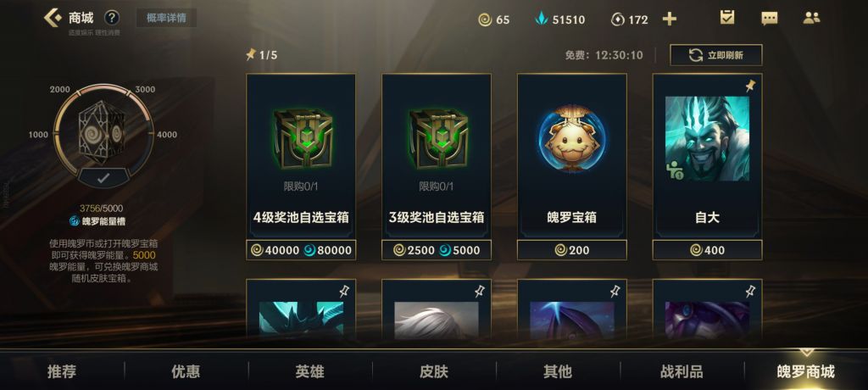Screen dimensions: 868x390
Task: Pin the last item in second row
Action: pyautogui.click(x=750, y=292)
